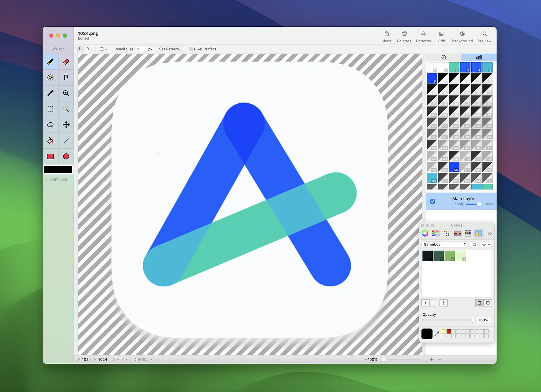Toggle the Grid toolbar item

tap(441, 37)
